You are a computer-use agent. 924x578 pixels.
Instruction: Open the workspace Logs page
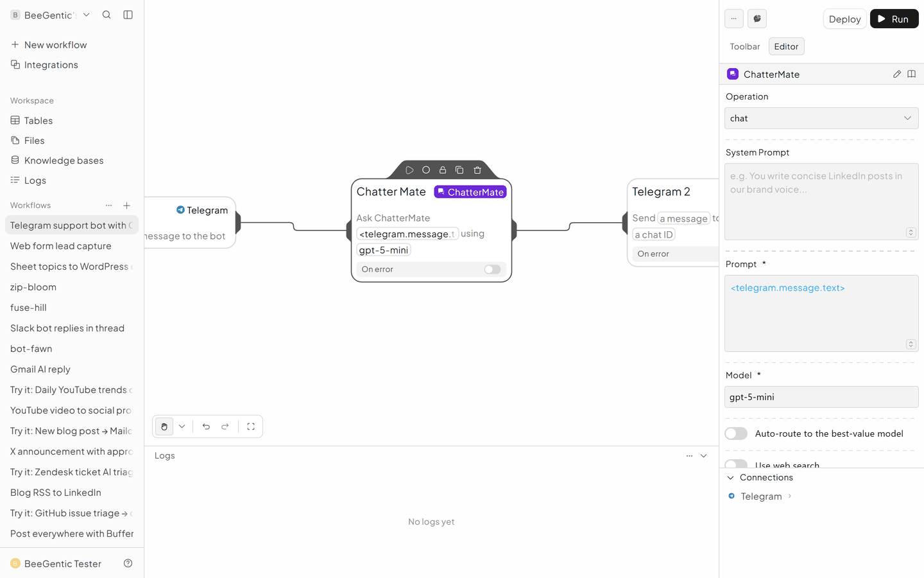[x=72, y=180]
